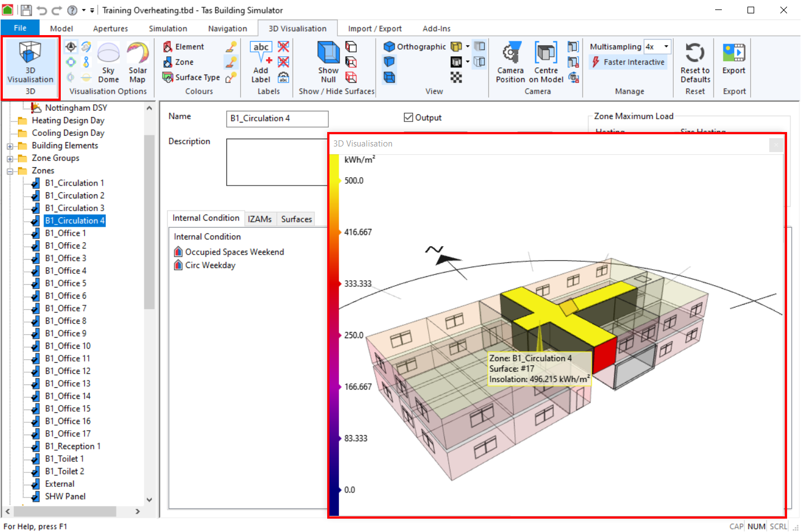The height and width of the screenshot is (532, 801).
Task: Open the yellow cube view dropdown arrow
Action: [x=467, y=47]
